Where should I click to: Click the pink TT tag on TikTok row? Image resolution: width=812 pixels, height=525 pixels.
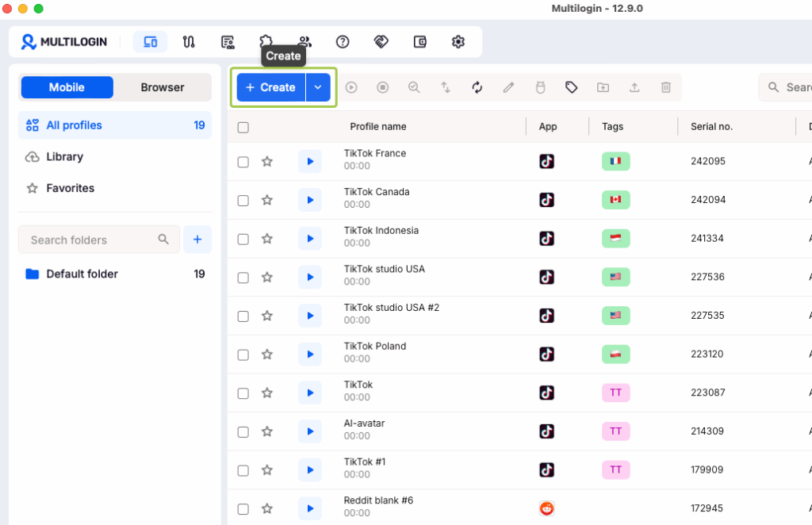click(x=615, y=393)
